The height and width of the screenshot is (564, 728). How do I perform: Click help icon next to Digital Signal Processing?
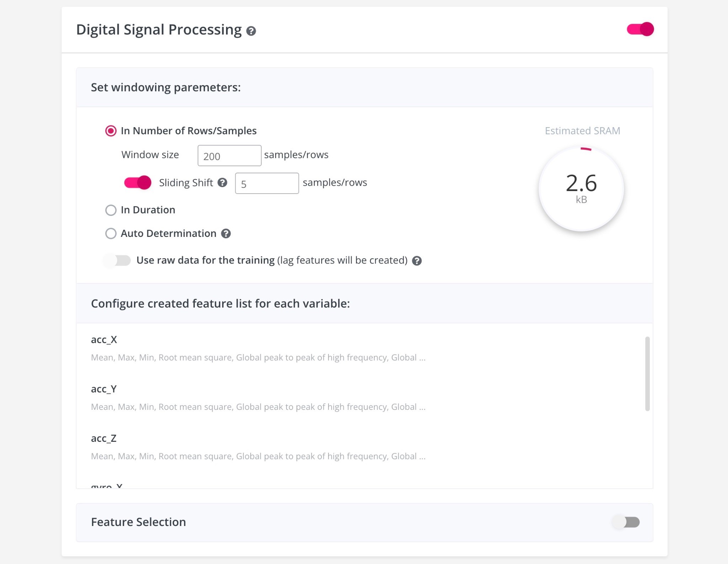(x=251, y=31)
